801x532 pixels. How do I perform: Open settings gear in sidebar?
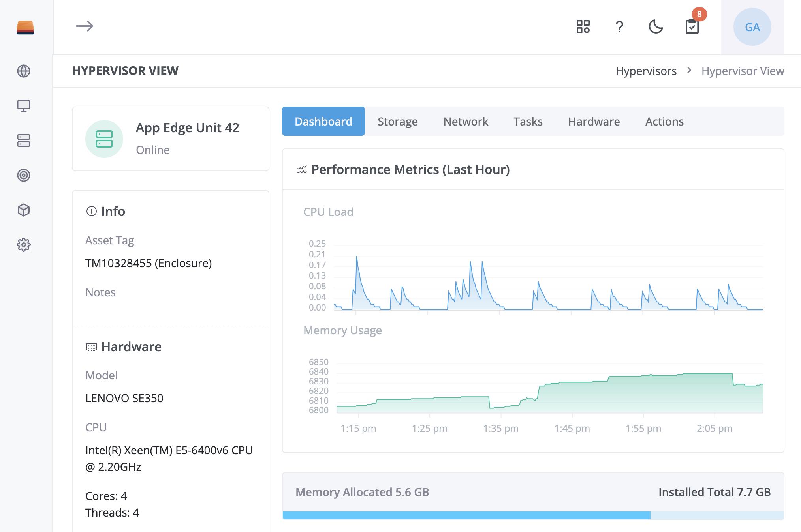[24, 245]
